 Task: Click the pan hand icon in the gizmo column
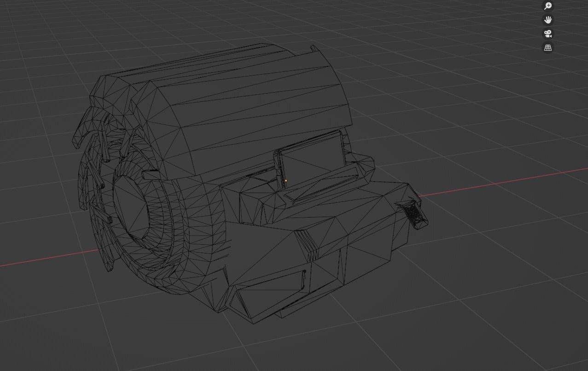click(x=547, y=19)
